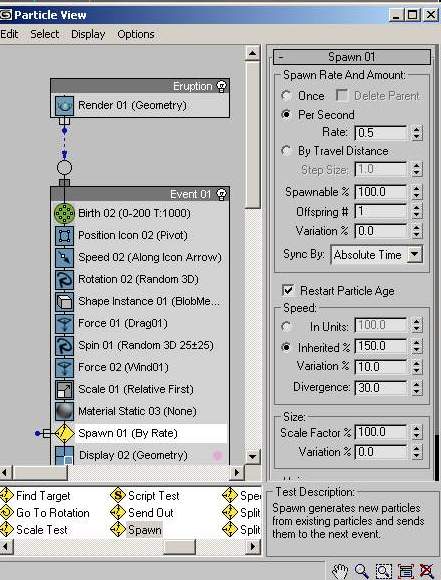This screenshot has height=580, width=441.
Task: Select the Zoom magnifier tool
Action: tap(361, 571)
